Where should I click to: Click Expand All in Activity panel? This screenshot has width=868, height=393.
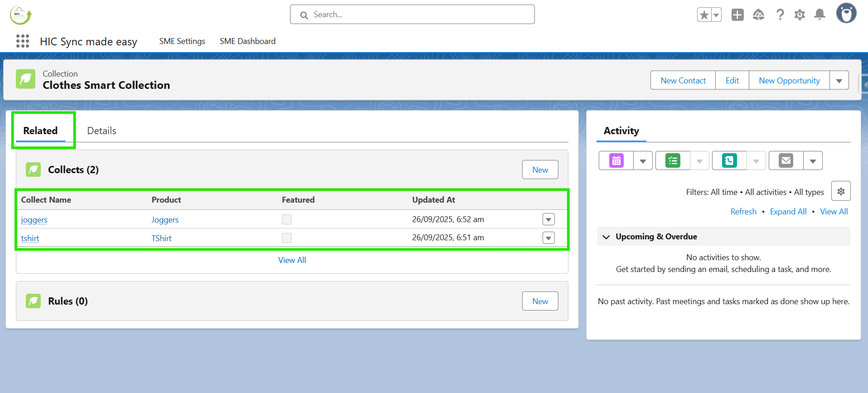(788, 212)
